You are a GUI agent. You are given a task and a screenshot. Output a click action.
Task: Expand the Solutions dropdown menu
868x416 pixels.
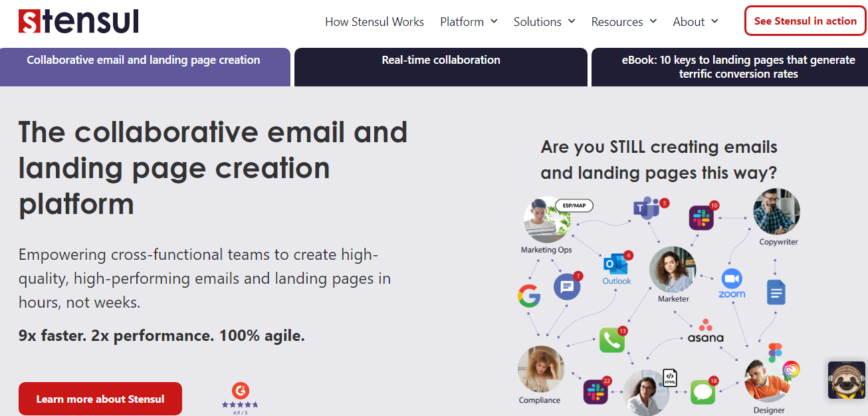coord(544,22)
